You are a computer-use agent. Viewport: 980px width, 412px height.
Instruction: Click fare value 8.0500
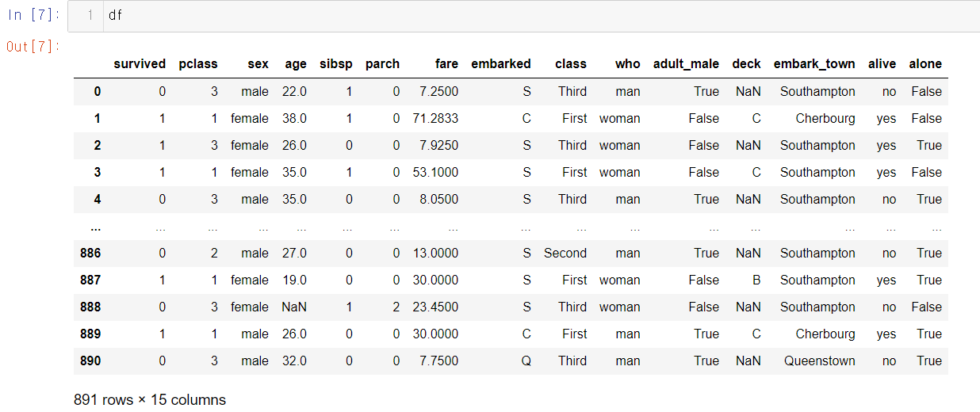[x=439, y=199]
